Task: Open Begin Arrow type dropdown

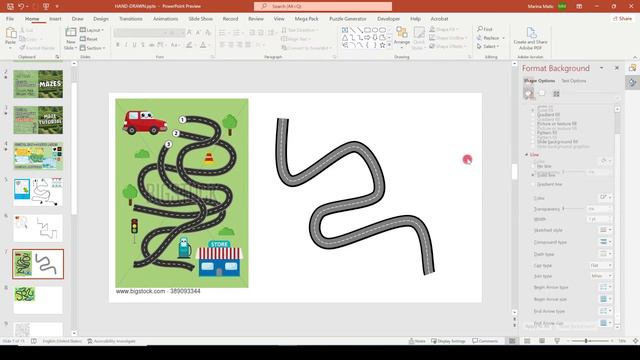Action: (606, 287)
